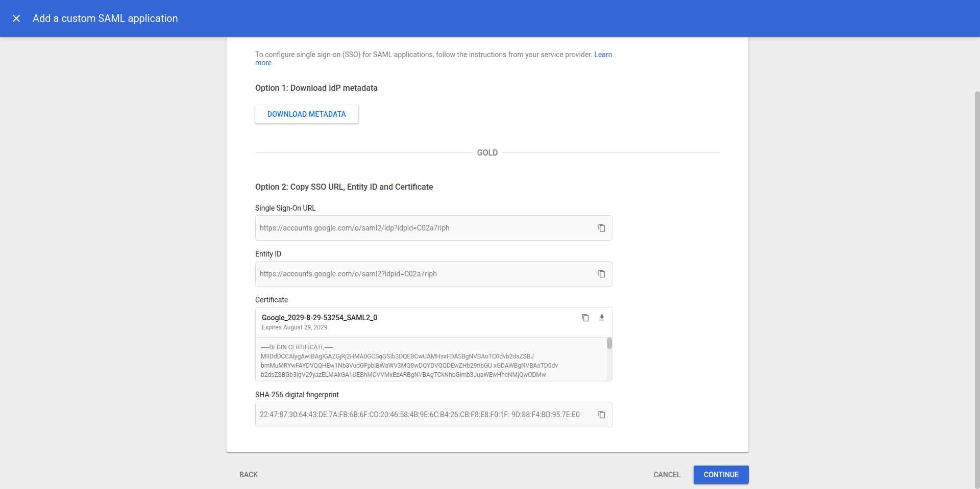Download the Google SAML certificate file
This screenshot has width=980, height=489.
(x=602, y=318)
